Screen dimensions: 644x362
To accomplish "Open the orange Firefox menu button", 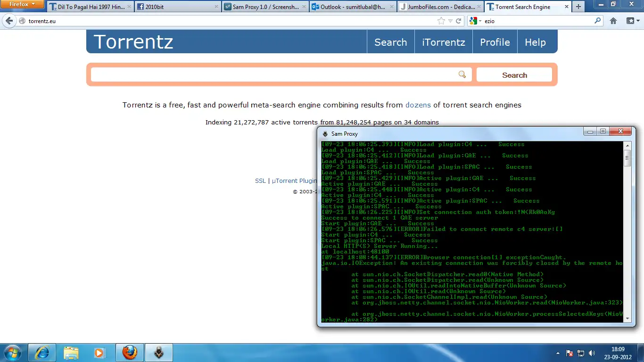I will [x=22, y=4].
